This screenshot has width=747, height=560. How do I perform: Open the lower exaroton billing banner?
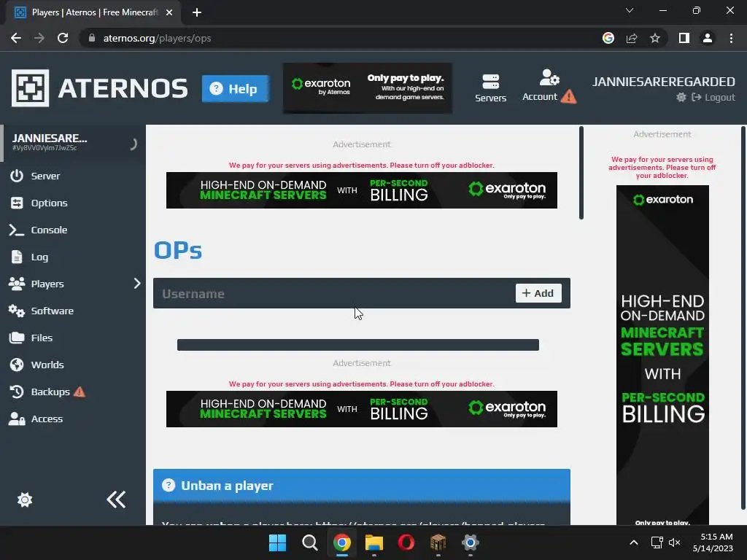(362, 409)
